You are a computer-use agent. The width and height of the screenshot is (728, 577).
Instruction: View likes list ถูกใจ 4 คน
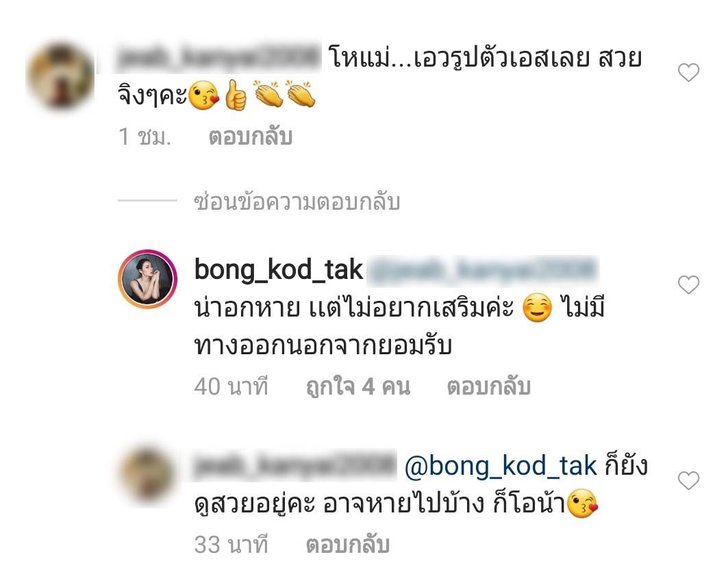tap(358, 387)
